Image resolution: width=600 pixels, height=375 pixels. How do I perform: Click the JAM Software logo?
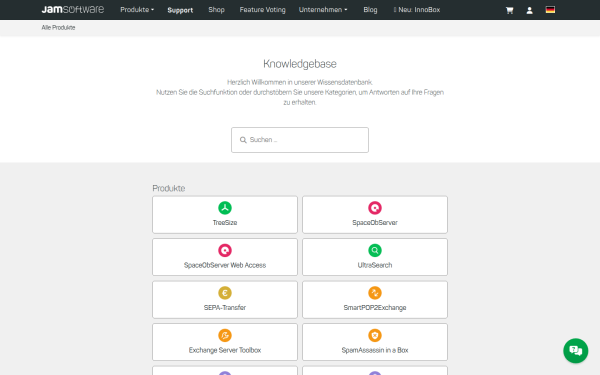point(73,9)
